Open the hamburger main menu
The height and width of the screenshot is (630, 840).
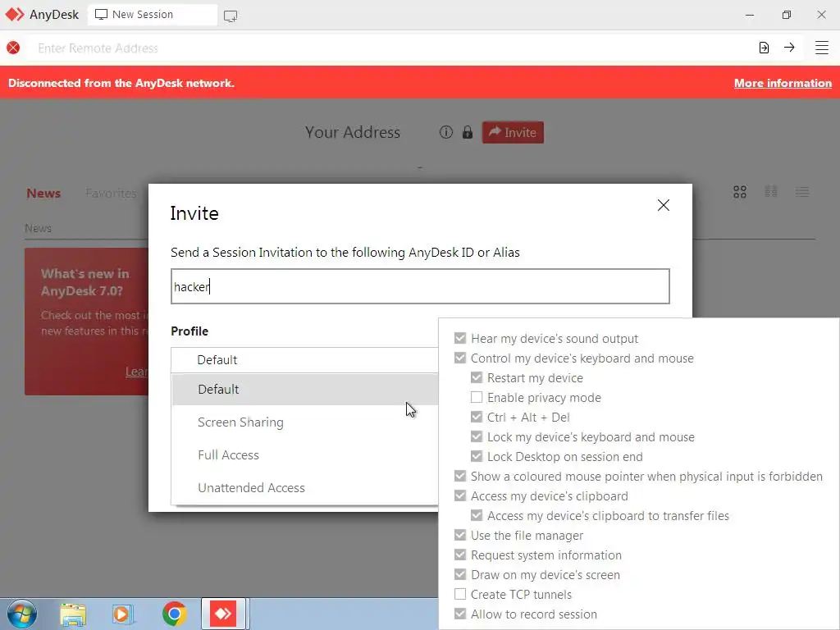click(822, 48)
